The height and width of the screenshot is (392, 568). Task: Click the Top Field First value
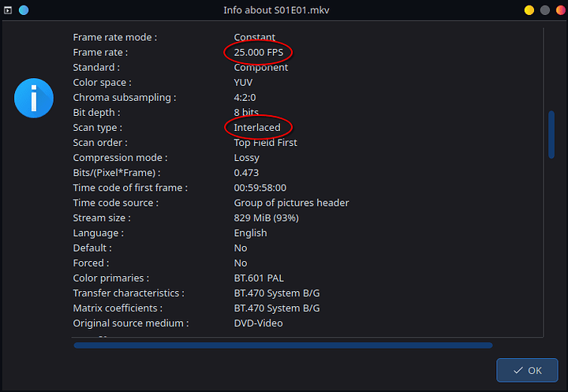264,143
